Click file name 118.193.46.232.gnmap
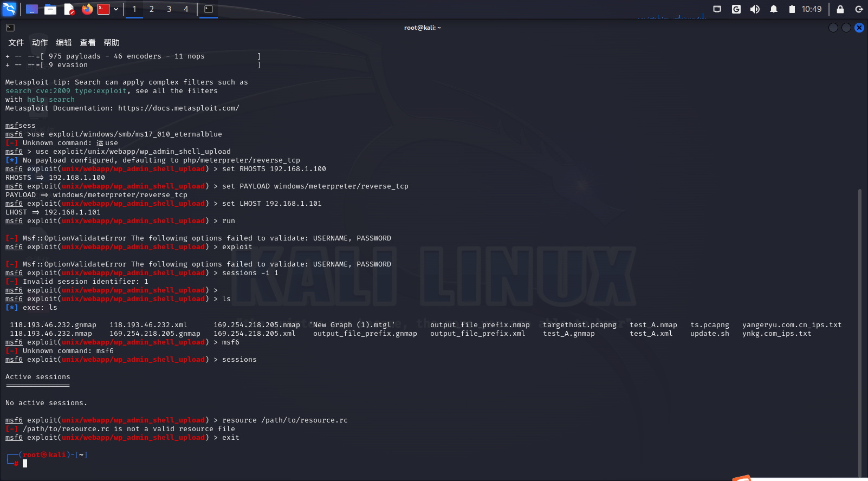Viewport: 868px width, 481px height. pyautogui.click(x=53, y=325)
